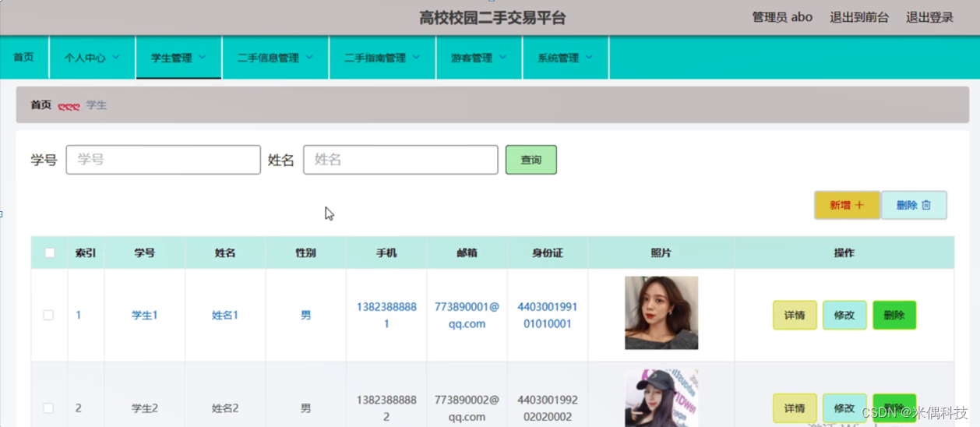Click the 操作 column header
Screen dimensions: 980x427
[x=844, y=252]
